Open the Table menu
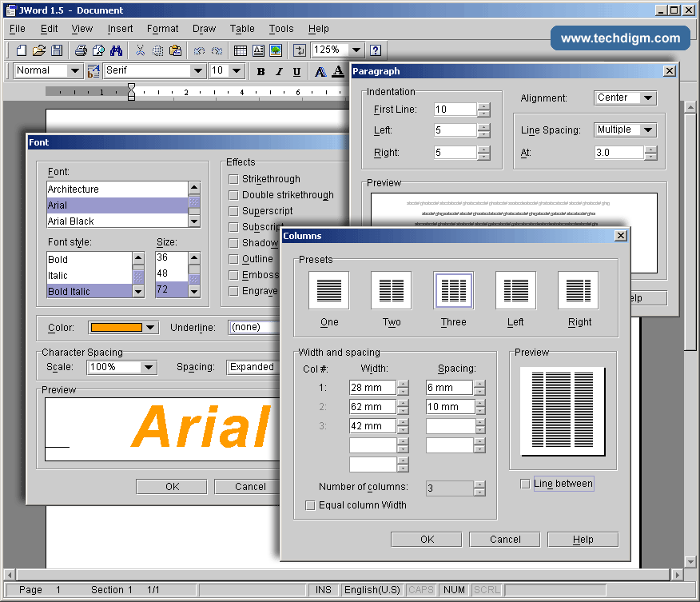The image size is (700, 602). coord(242,29)
